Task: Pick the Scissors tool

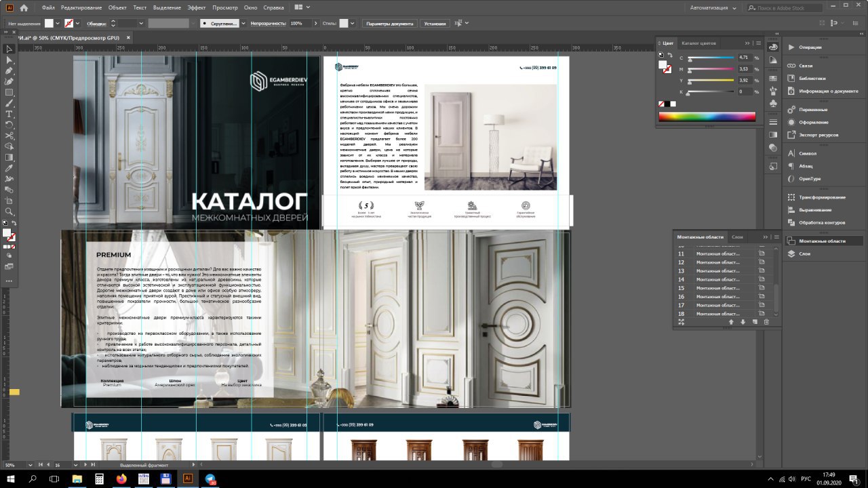Action: 9,136
